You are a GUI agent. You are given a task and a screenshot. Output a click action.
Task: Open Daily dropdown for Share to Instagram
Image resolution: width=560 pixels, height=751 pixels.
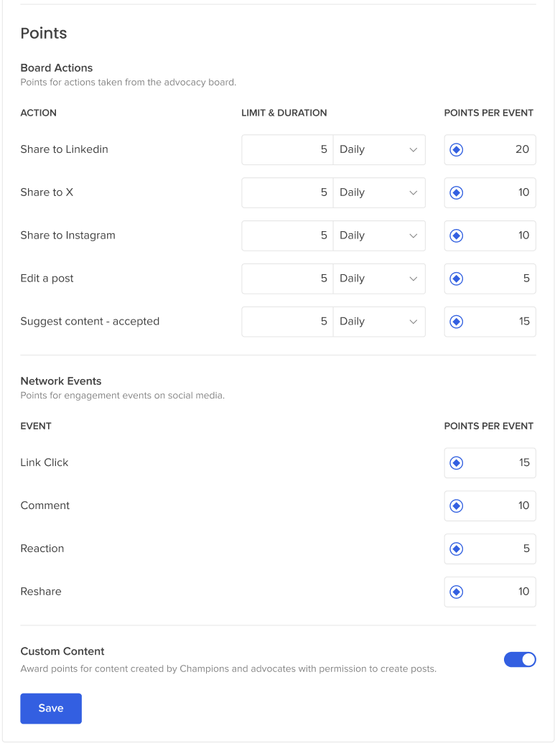pyautogui.click(x=379, y=236)
